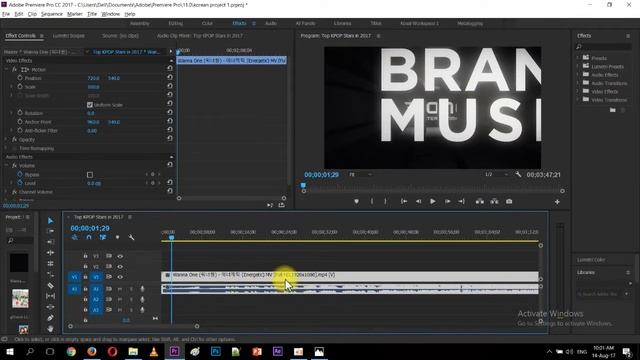Select the Track Select Forward tool
The image size is (640, 360).
point(51,231)
